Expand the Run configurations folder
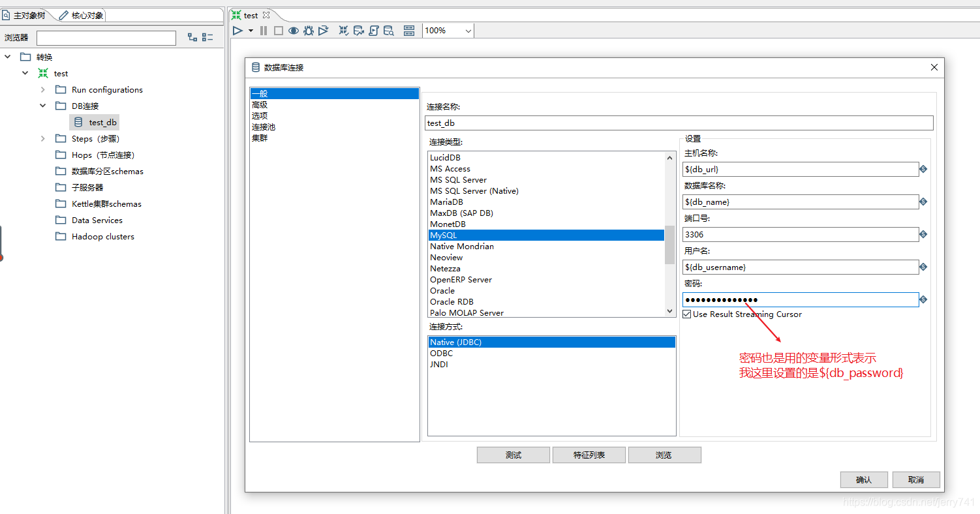Screen dimensions: 980x514 [43, 89]
